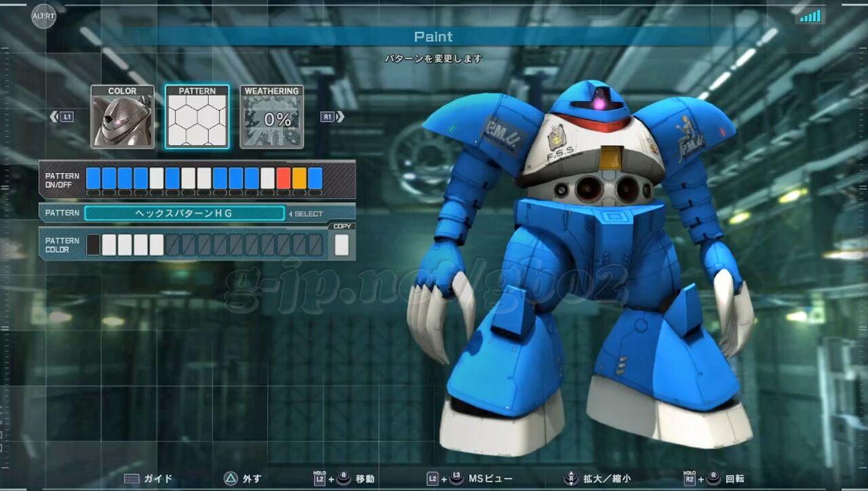Toggle the indicator under the red swatch
The width and height of the screenshot is (868, 491).
[x=283, y=193]
